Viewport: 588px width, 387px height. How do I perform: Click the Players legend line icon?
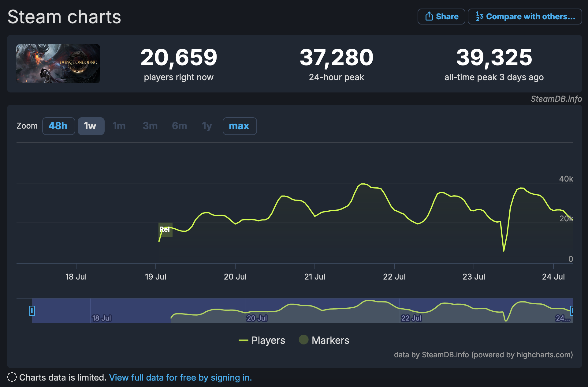[x=243, y=340]
